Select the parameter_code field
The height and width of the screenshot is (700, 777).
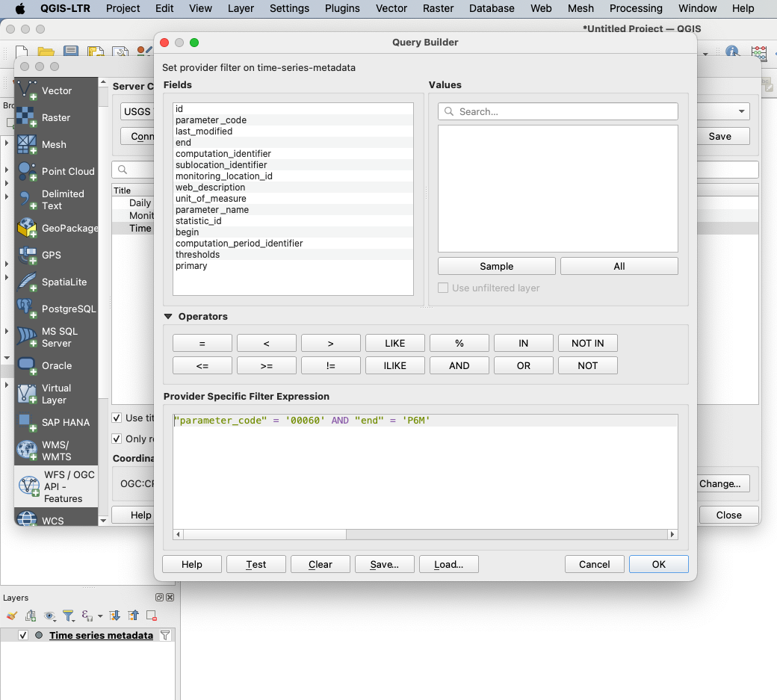(x=293, y=120)
